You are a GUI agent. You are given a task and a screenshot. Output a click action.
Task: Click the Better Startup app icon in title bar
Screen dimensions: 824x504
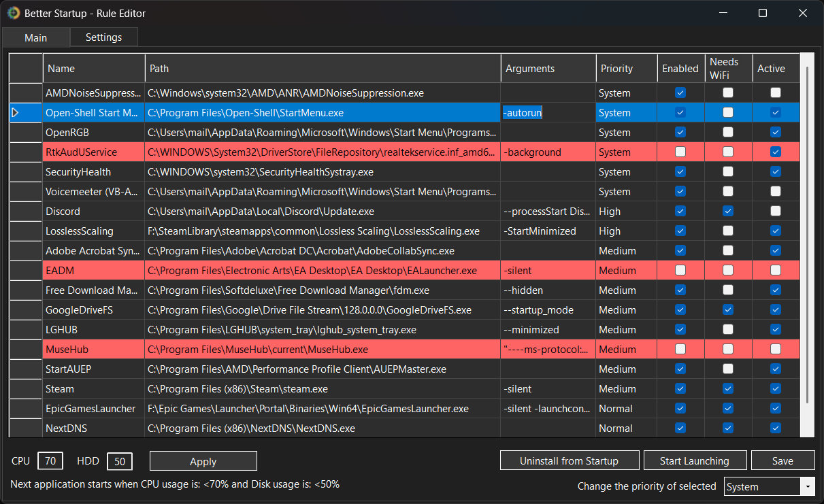[x=13, y=13]
